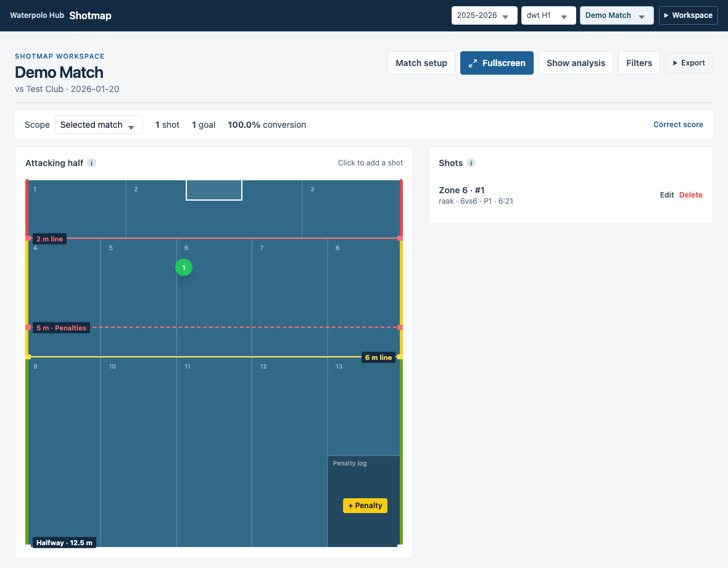Screen dimensions: 728x568
Task: Add a shot in zone 11
Action: [x=214, y=452]
